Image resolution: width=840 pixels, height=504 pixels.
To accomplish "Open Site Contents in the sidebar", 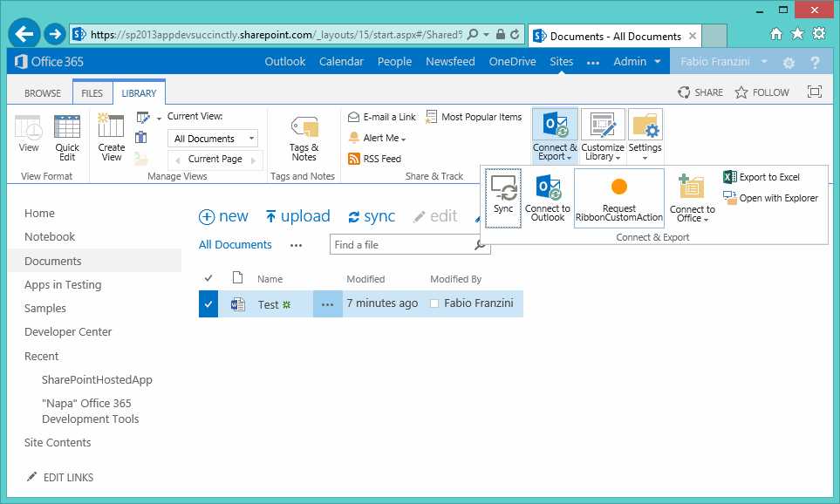I will [58, 442].
